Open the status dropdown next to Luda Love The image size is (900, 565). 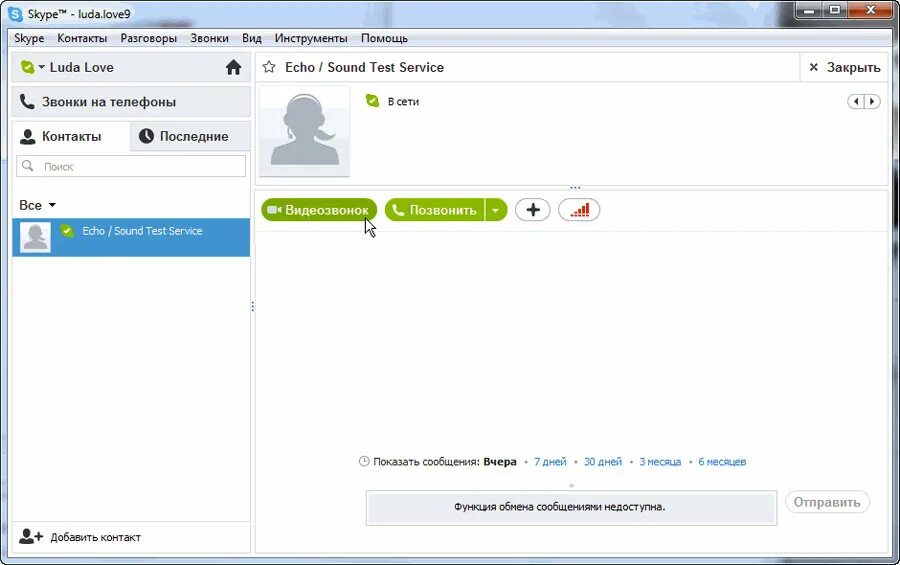pos(41,67)
